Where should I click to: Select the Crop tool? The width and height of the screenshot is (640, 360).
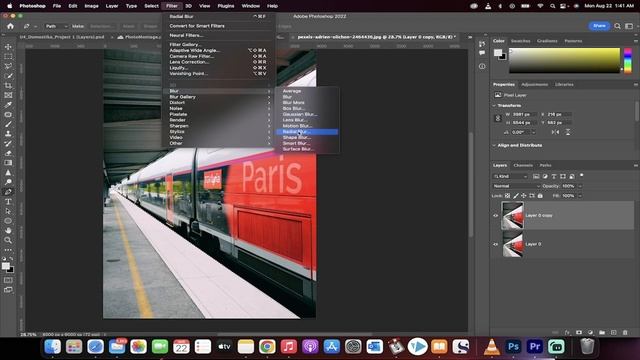point(8,86)
